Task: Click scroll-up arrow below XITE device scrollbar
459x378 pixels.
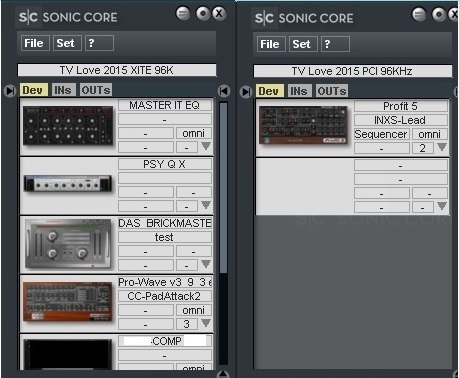Action: tap(223, 374)
